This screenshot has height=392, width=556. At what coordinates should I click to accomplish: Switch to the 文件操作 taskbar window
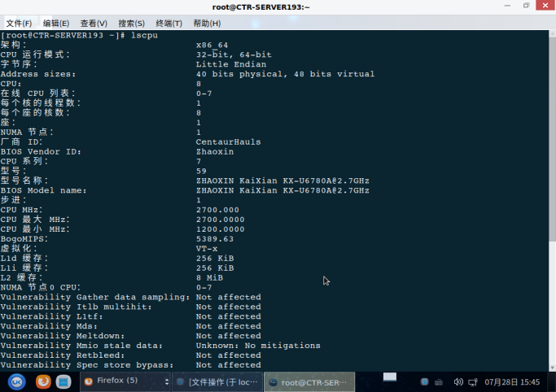pyautogui.click(x=217, y=381)
